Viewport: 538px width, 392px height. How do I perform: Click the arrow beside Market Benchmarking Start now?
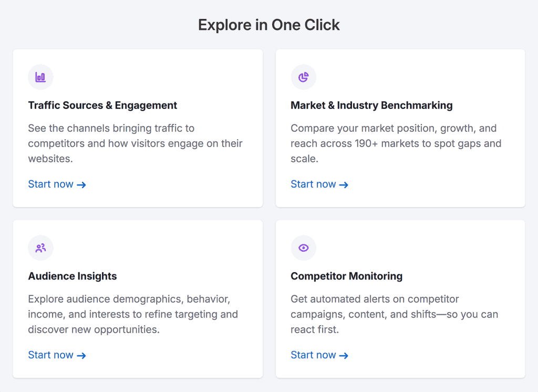point(344,184)
